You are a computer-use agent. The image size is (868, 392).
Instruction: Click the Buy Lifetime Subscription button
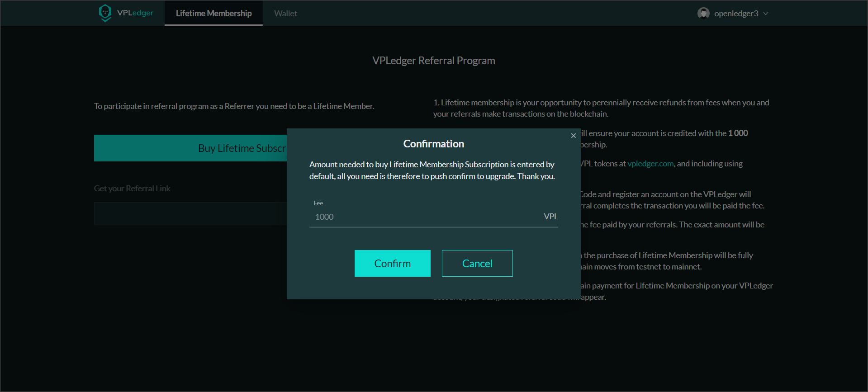point(190,148)
